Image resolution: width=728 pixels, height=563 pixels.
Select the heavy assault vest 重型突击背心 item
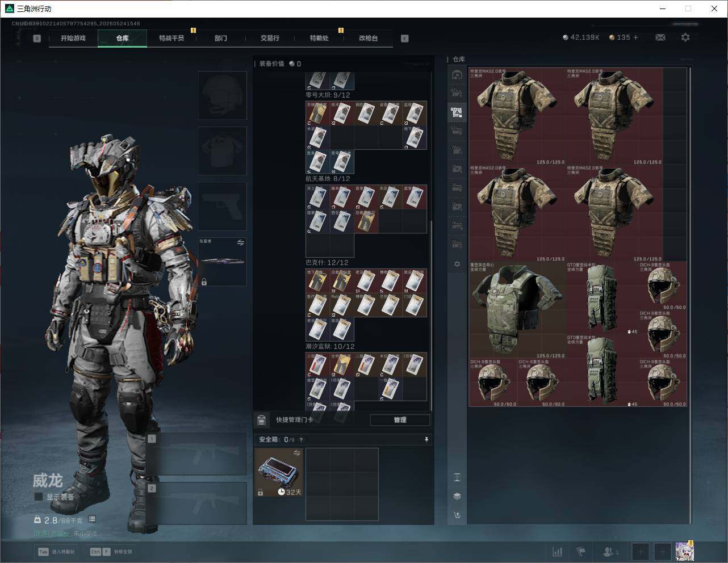[517, 309]
